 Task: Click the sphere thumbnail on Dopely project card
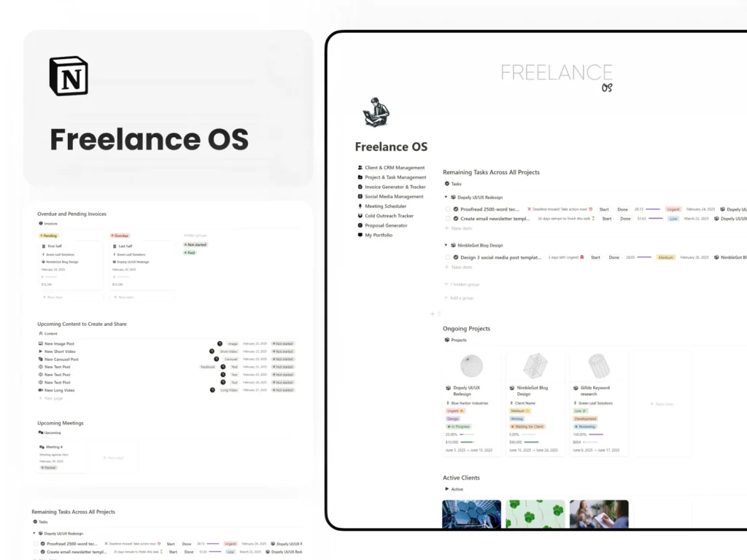[472, 366]
